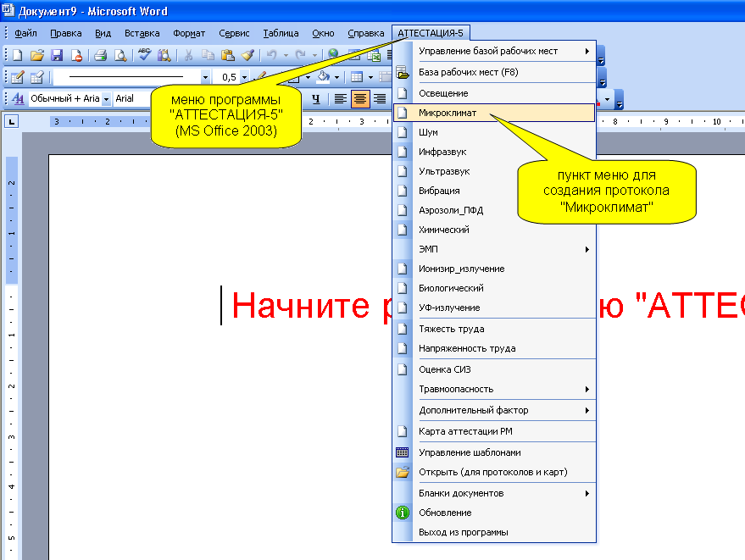The image size is (745, 560).
Task: Click the Open file folder icon
Action: (x=37, y=55)
